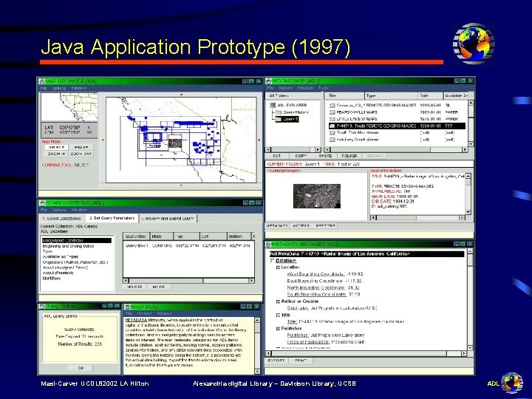532x399 pixels.
Task: Click PRINT button in Metadata Browser
Action: pyautogui.click(x=301, y=361)
